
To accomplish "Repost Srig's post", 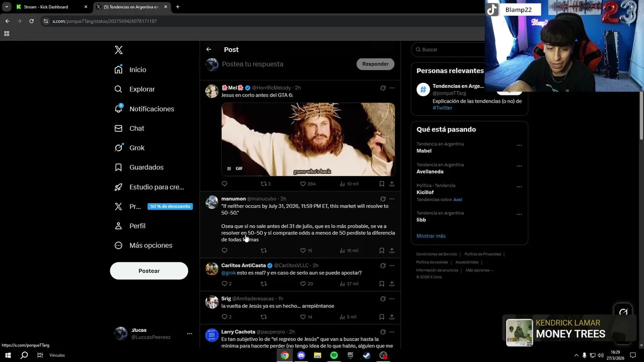I will pos(264,317).
